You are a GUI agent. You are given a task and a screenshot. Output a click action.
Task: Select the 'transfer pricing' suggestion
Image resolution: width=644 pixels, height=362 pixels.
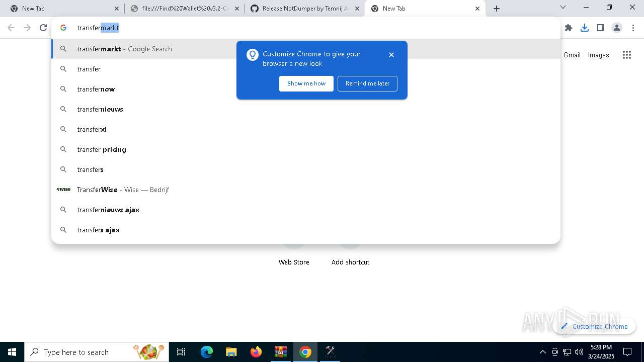(306, 149)
